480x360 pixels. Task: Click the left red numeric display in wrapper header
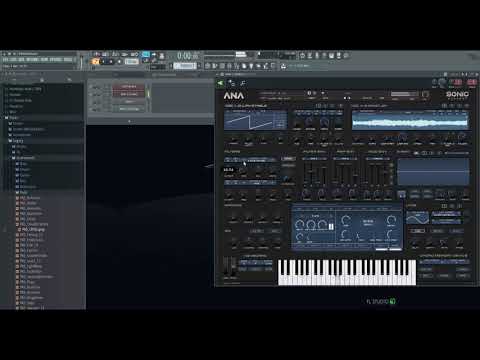[457, 82]
